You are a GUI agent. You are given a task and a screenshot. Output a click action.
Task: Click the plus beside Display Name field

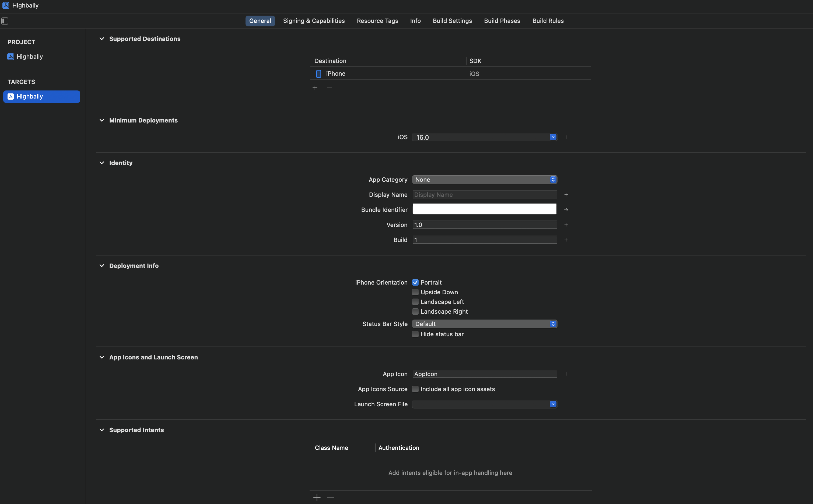566,195
